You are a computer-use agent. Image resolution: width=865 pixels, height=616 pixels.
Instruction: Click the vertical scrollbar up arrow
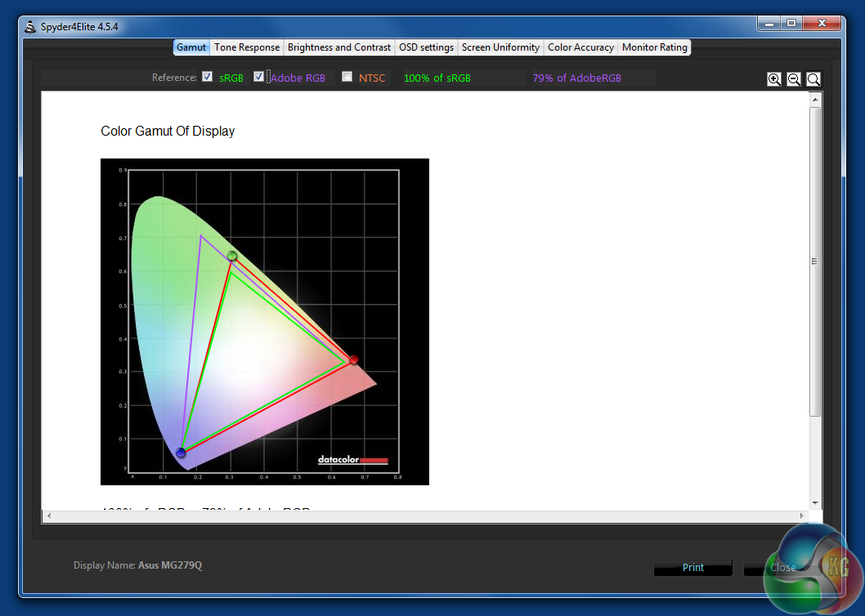(814, 99)
